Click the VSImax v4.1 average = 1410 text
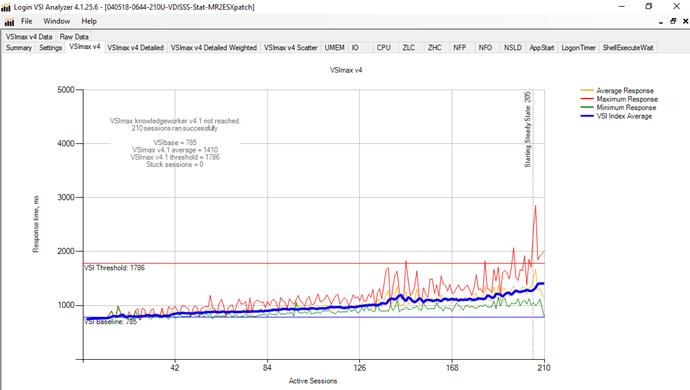Image resolution: width=690 pixels, height=390 pixels. coord(175,150)
